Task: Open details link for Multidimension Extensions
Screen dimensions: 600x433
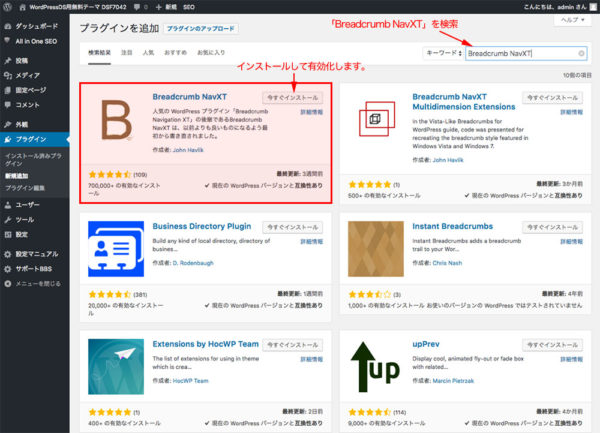Action: click(571, 112)
